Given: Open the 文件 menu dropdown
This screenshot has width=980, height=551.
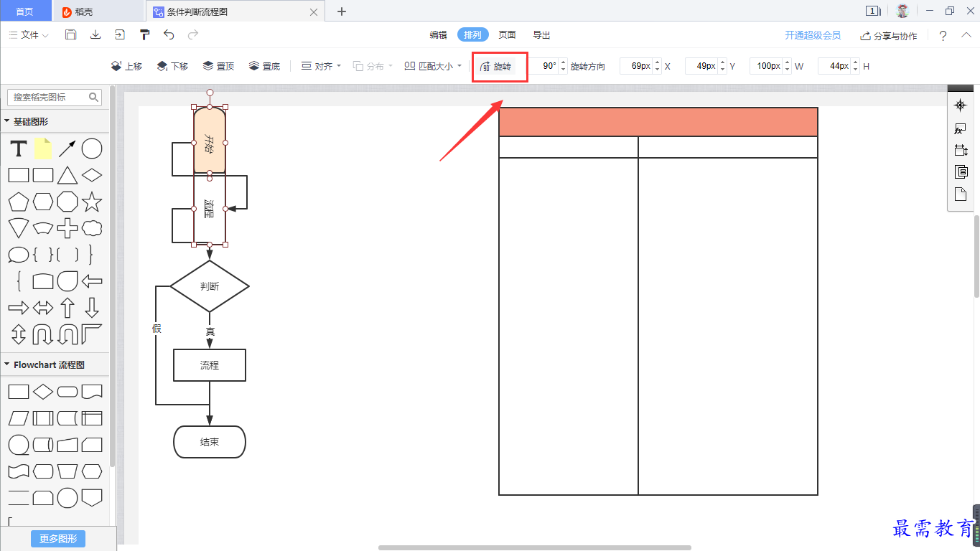Looking at the screenshot, I should click(29, 35).
